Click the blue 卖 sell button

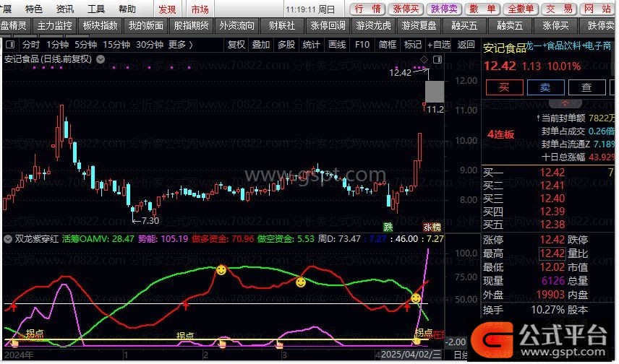coord(545,87)
